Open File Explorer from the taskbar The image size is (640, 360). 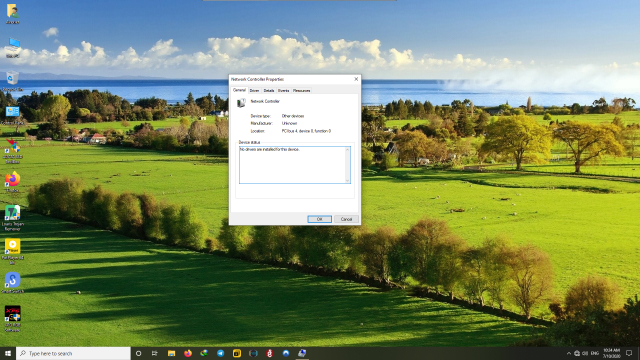pos(171,353)
